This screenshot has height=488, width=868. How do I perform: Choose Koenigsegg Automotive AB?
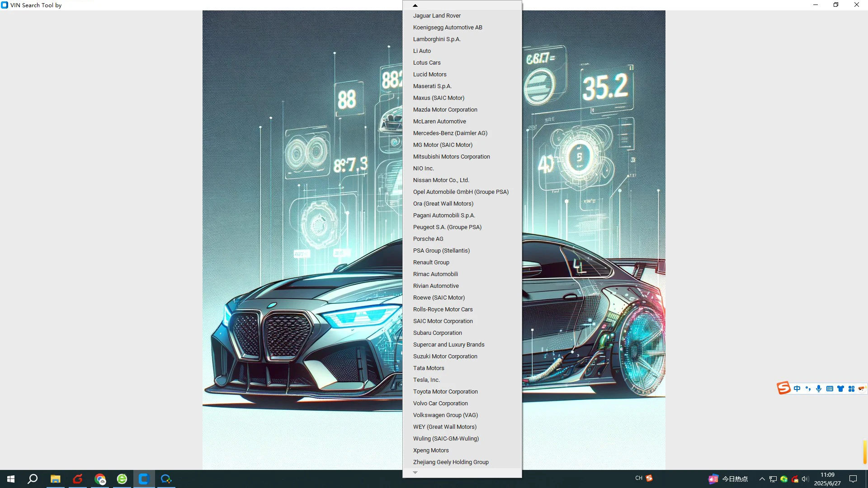click(x=462, y=28)
